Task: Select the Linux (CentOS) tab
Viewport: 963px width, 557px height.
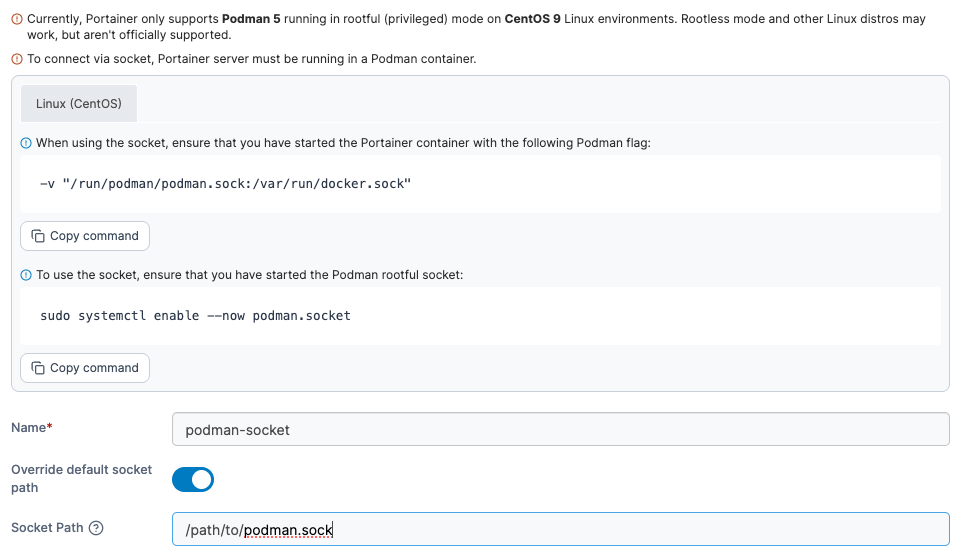Action: pos(79,104)
